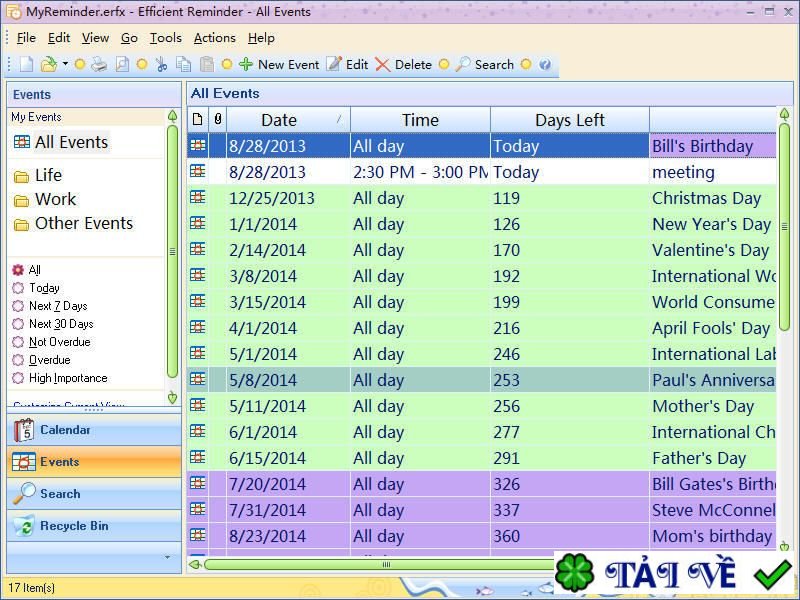Select the 7/20/2014 date cell
Viewport: 800px width, 600px height.
288,484
